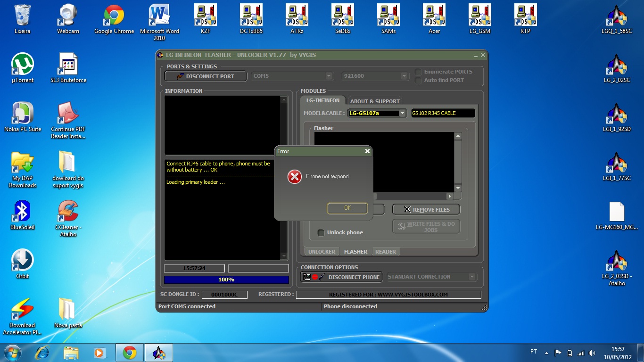Open the Webcam desktop shortcut

pos(68,19)
